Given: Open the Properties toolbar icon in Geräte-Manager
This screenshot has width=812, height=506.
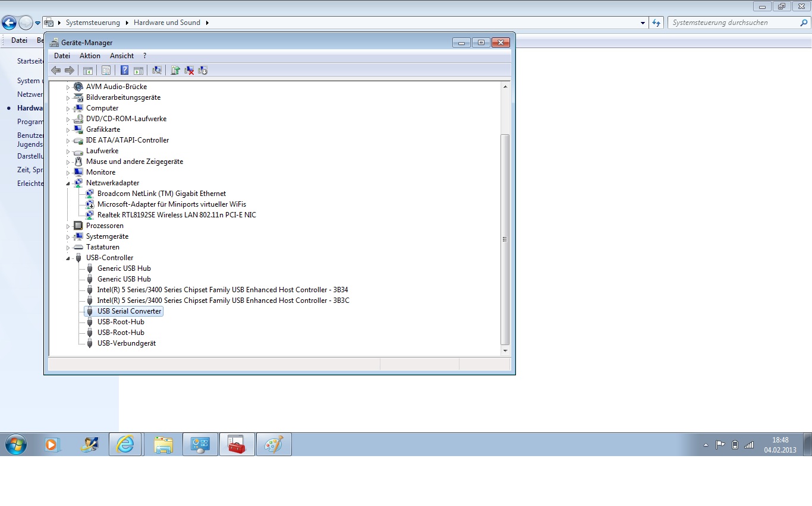Looking at the screenshot, I should (x=106, y=70).
